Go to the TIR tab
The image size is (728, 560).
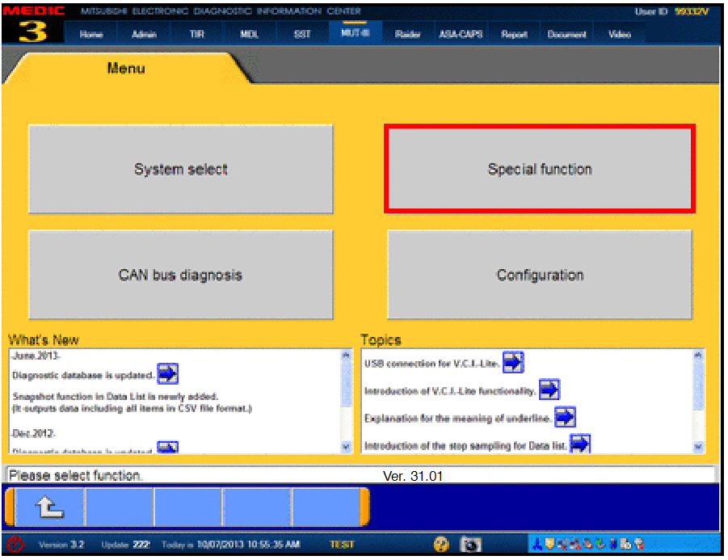coord(196,34)
